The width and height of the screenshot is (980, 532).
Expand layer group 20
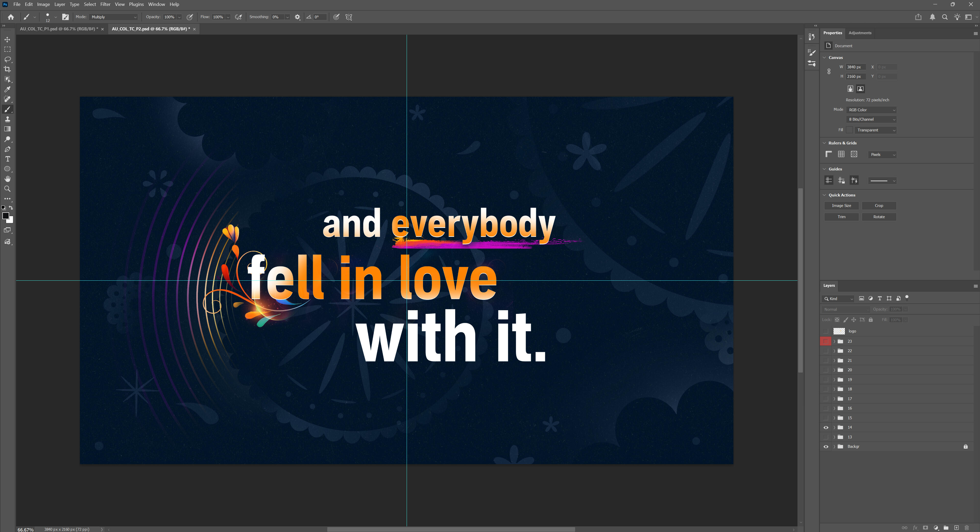pyautogui.click(x=834, y=370)
